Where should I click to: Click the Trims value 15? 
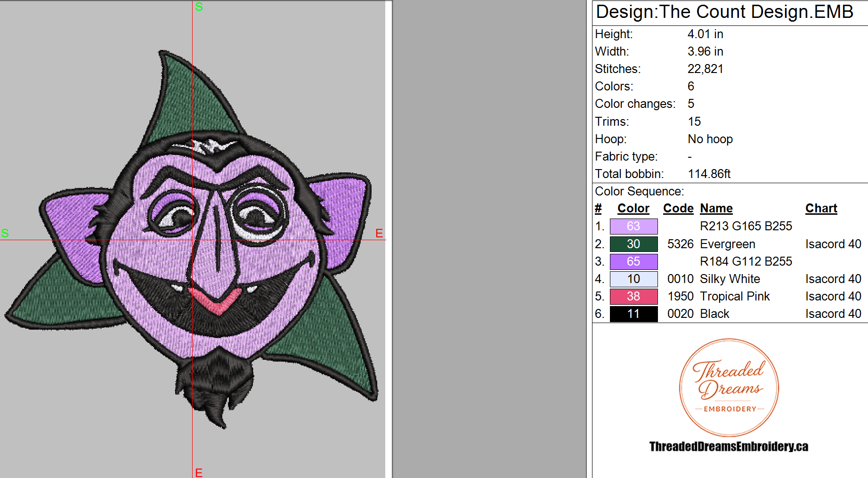click(x=694, y=122)
